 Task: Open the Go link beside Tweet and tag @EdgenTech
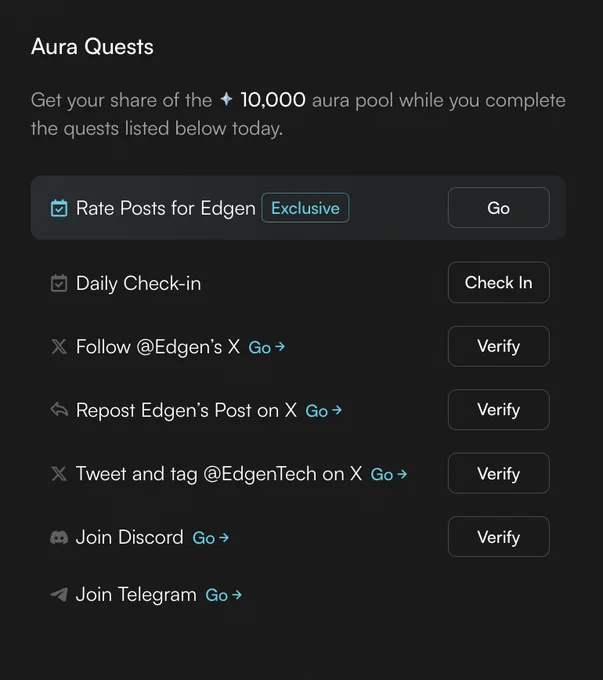(x=389, y=474)
